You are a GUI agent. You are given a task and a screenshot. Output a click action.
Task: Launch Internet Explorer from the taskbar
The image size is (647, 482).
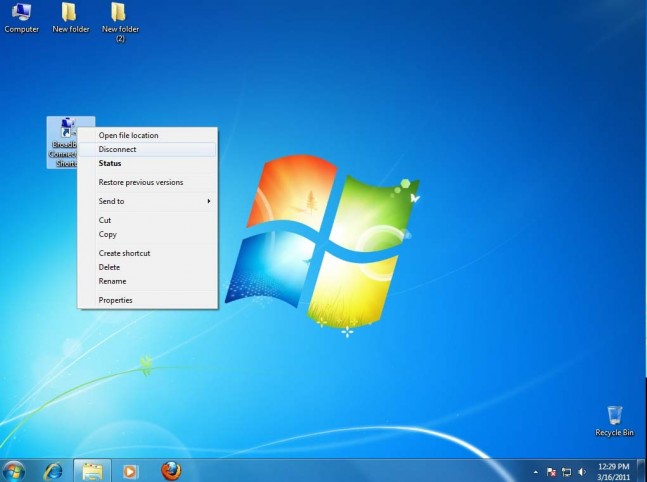[53, 471]
